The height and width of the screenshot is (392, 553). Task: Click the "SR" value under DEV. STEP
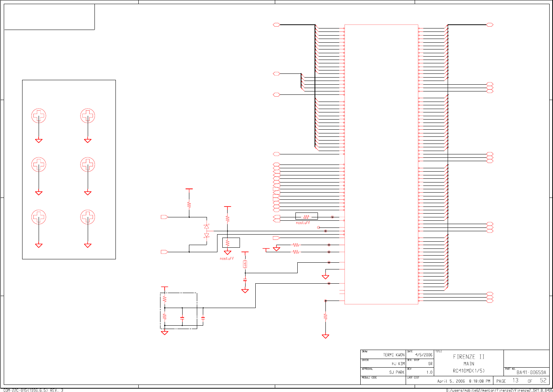click(x=430, y=364)
